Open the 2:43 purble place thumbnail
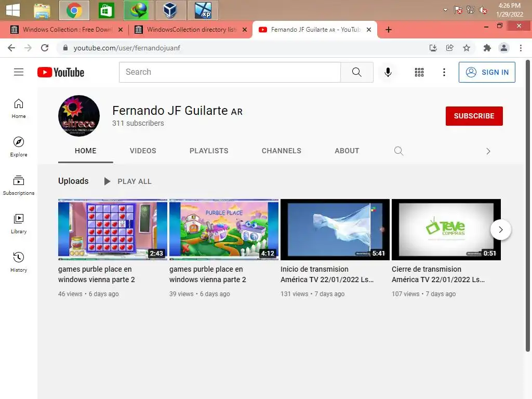The width and height of the screenshot is (532, 399). coord(113,230)
